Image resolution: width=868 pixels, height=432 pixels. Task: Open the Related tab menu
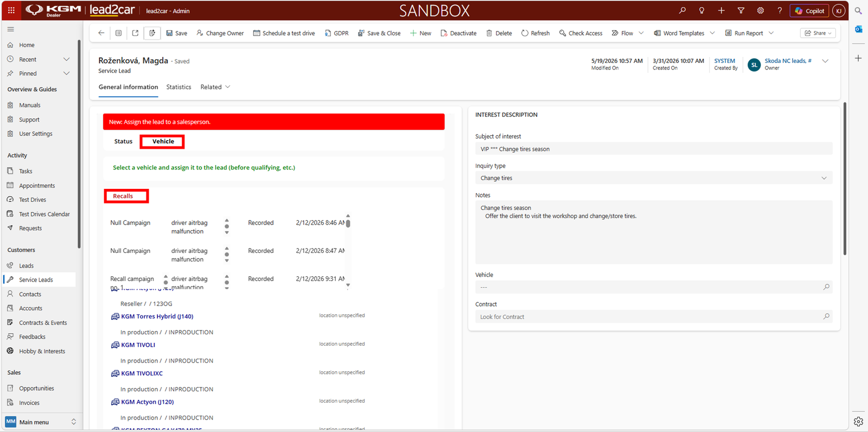tap(215, 87)
